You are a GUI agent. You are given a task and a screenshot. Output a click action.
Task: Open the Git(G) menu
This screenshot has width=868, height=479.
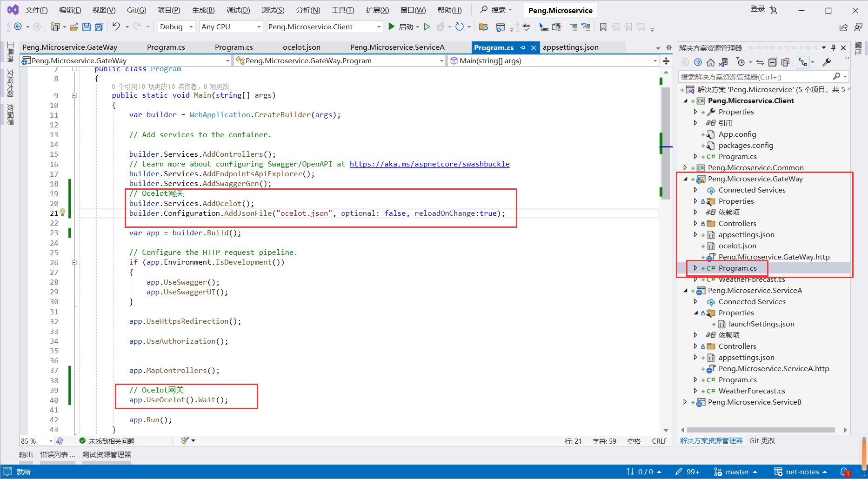(x=136, y=10)
